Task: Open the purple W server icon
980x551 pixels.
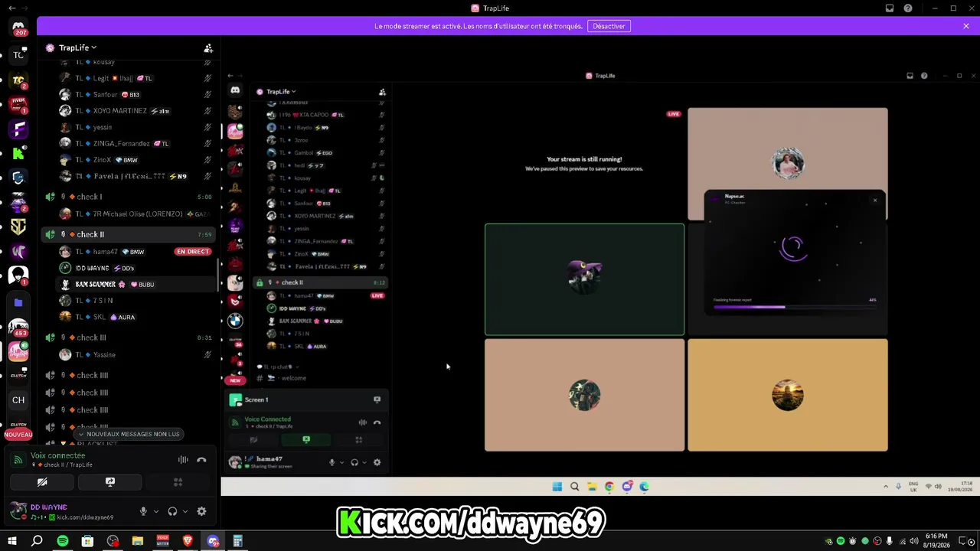Action: [x=18, y=251]
